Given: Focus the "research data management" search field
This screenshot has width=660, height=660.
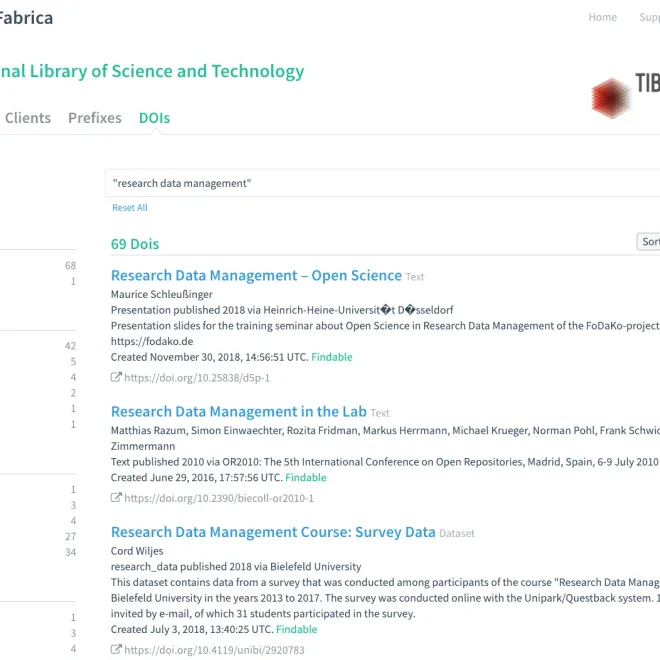Looking at the screenshot, I should [x=380, y=183].
